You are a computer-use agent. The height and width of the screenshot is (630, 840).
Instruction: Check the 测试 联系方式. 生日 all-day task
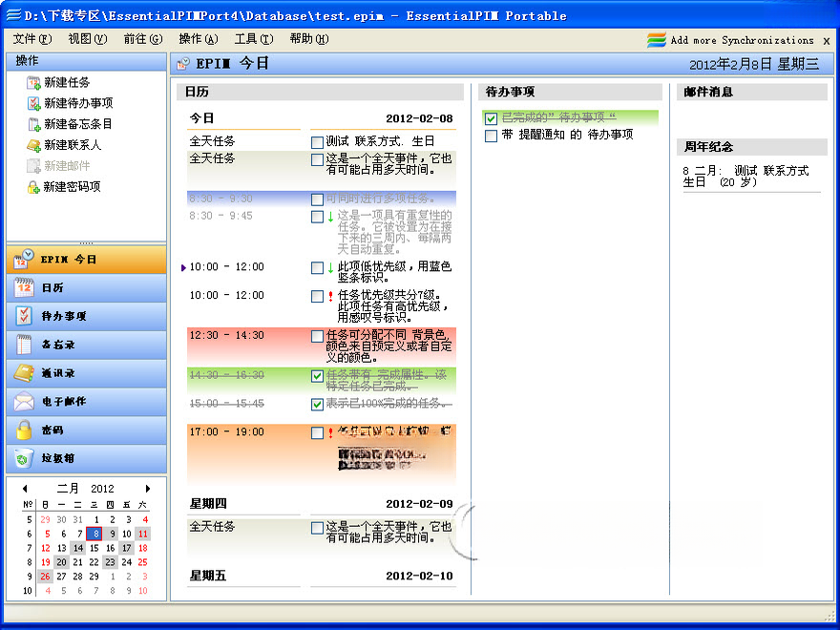[x=317, y=142]
